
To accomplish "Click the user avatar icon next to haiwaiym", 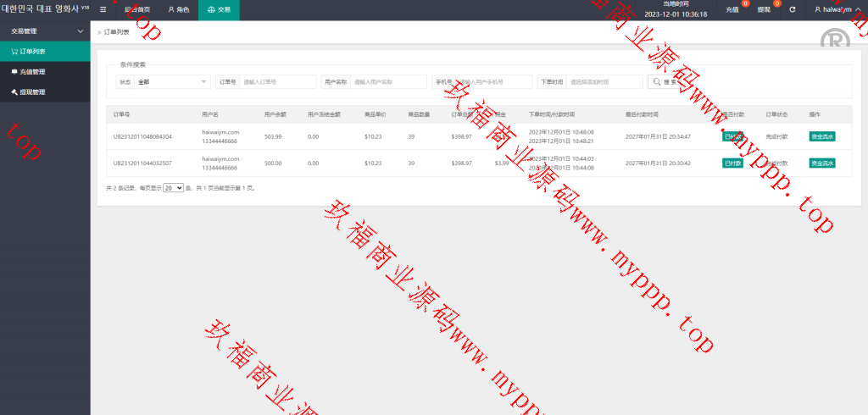I will pyautogui.click(x=817, y=10).
